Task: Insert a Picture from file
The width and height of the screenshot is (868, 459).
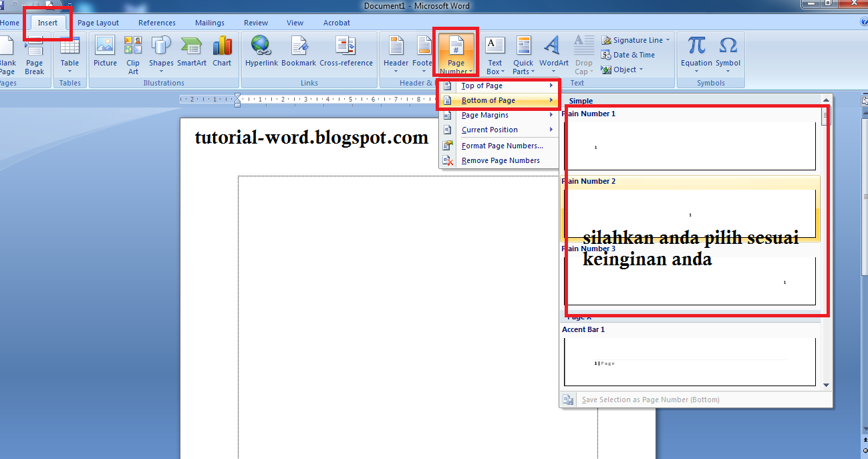Action: [x=105, y=52]
